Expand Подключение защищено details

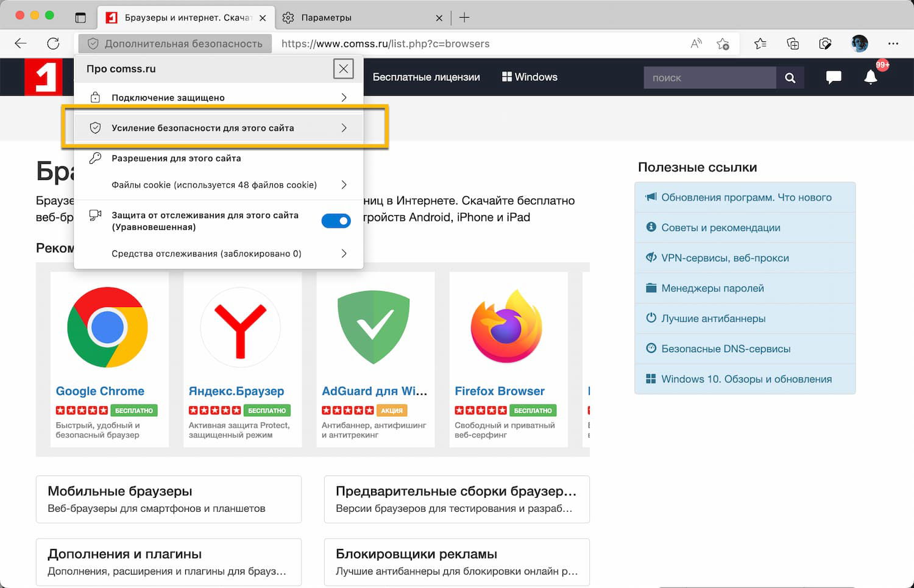[219, 97]
